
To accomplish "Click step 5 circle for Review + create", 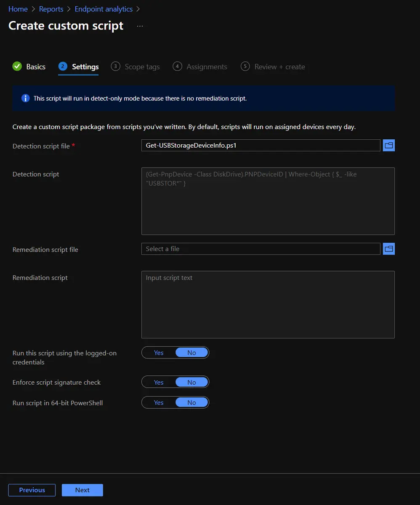I will coord(245,66).
